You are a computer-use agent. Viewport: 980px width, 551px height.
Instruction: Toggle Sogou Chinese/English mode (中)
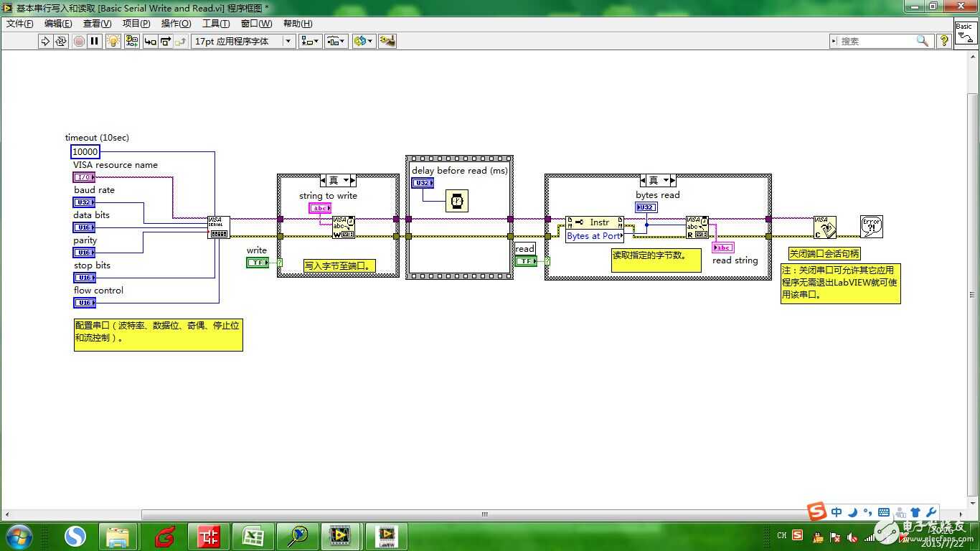tap(837, 512)
